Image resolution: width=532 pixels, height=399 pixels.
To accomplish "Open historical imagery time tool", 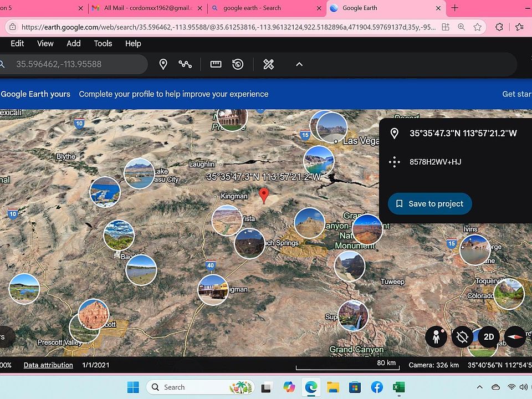I will click(238, 64).
